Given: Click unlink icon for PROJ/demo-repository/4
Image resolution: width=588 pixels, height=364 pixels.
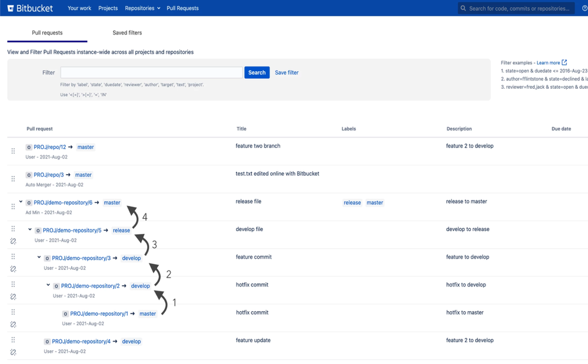Looking at the screenshot, I should 13,352.
